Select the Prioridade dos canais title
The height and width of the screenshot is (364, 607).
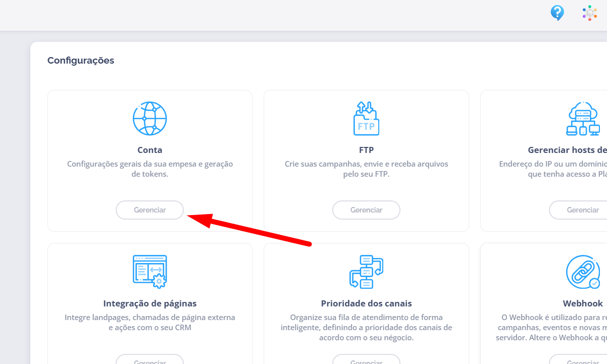click(x=366, y=303)
